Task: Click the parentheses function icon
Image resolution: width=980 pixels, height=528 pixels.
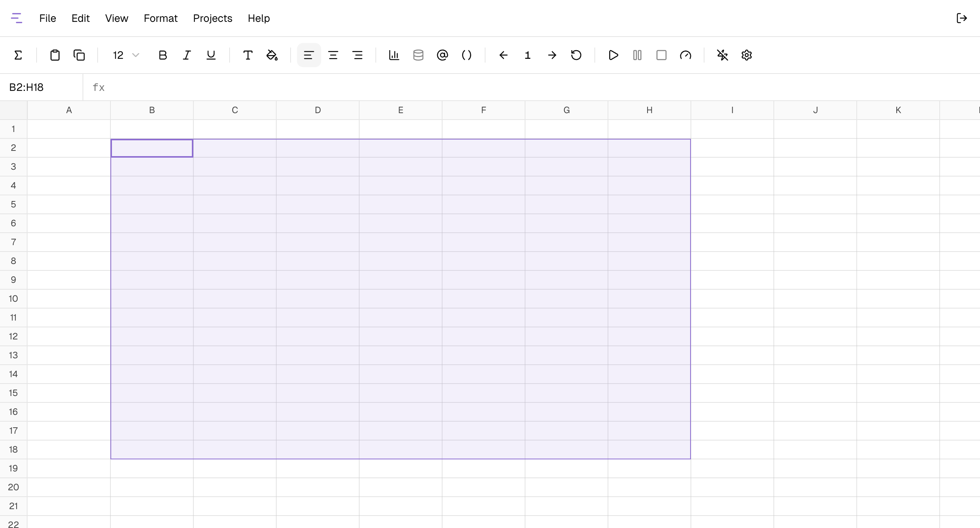Action: (466, 55)
